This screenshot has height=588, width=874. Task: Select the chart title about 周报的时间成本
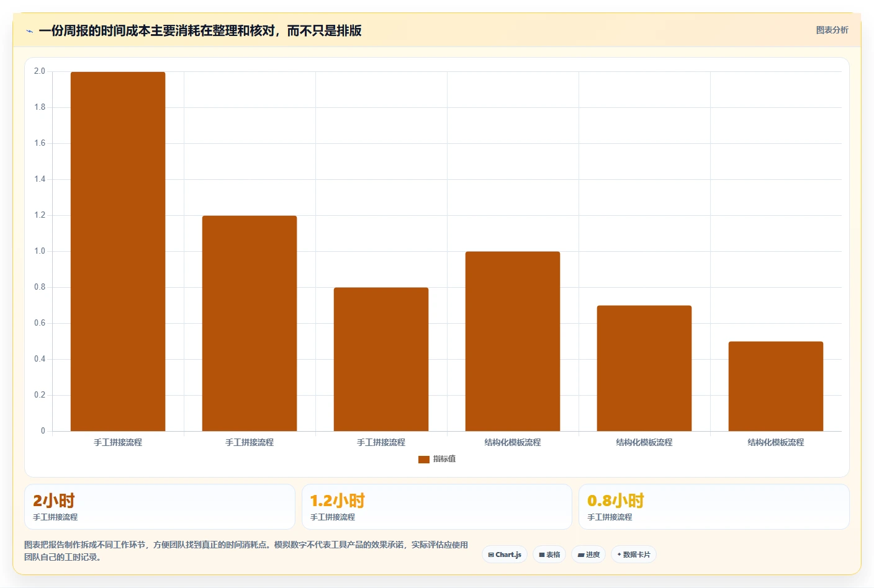200,30
